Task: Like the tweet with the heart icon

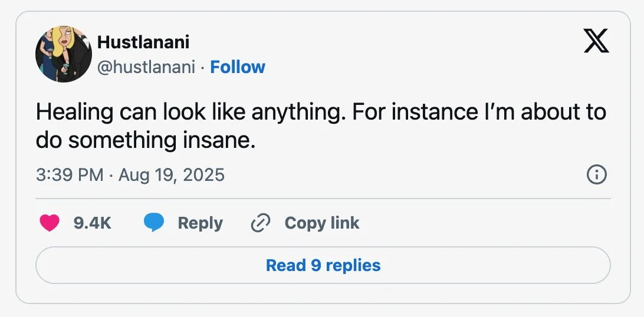Action: click(x=50, y=223)
